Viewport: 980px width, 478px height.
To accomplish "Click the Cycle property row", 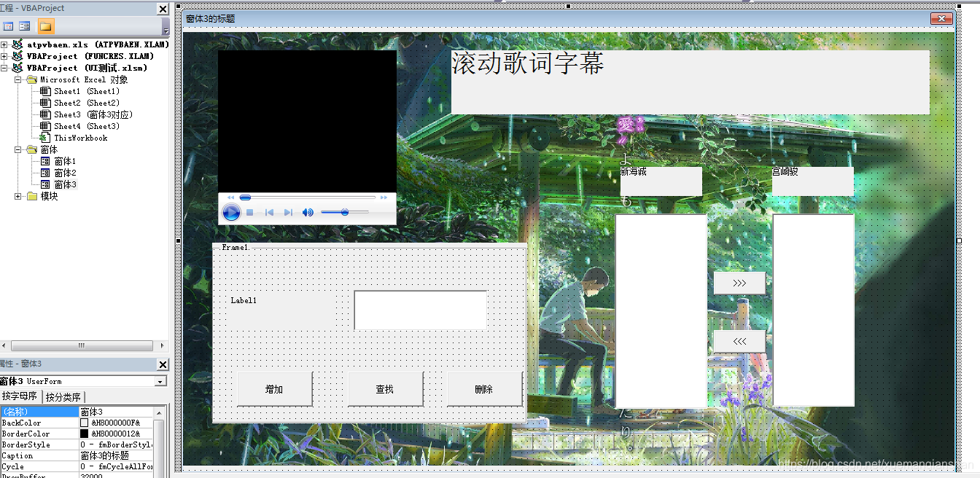I will click(77, 466).
